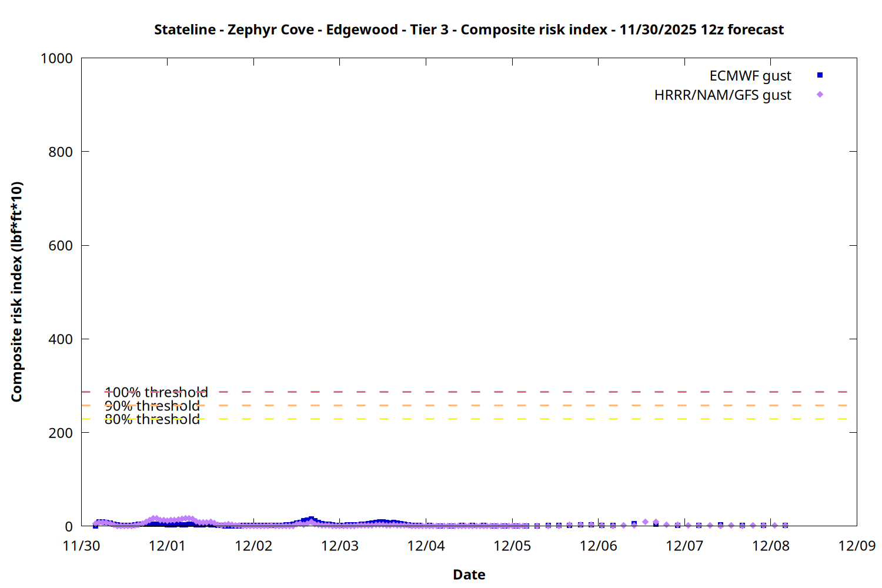Select the 12/09 date tick label

[x=857, y=546]
